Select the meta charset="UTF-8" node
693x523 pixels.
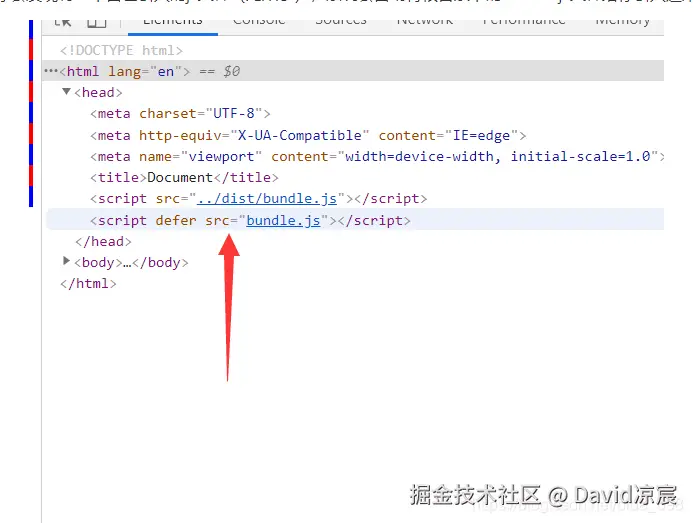[x=180, y=114]
